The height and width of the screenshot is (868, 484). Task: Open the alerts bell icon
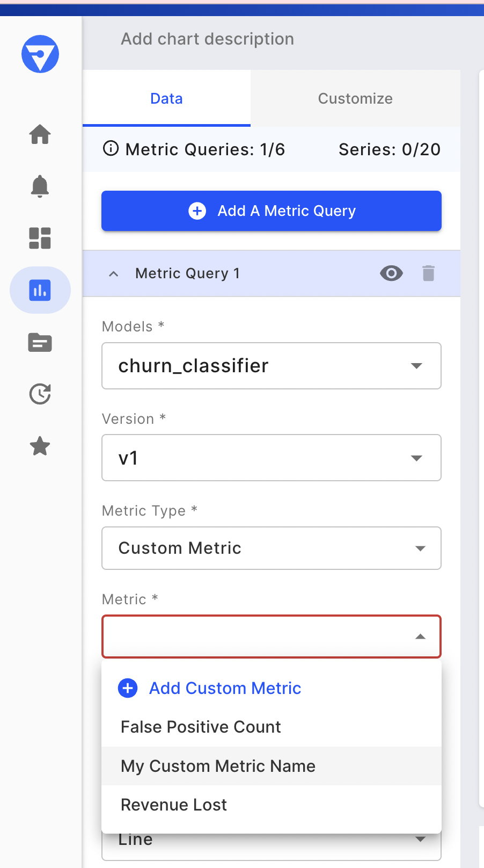pos(40,186)
